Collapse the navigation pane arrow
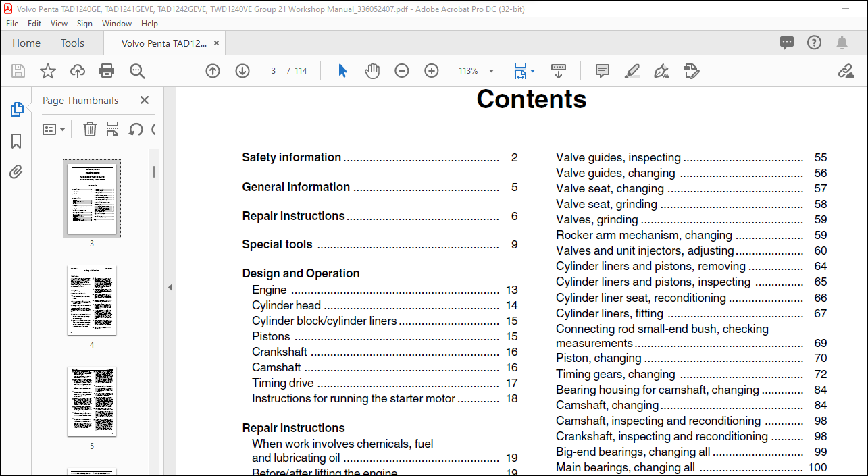868x476 pixels. [170, 287]
